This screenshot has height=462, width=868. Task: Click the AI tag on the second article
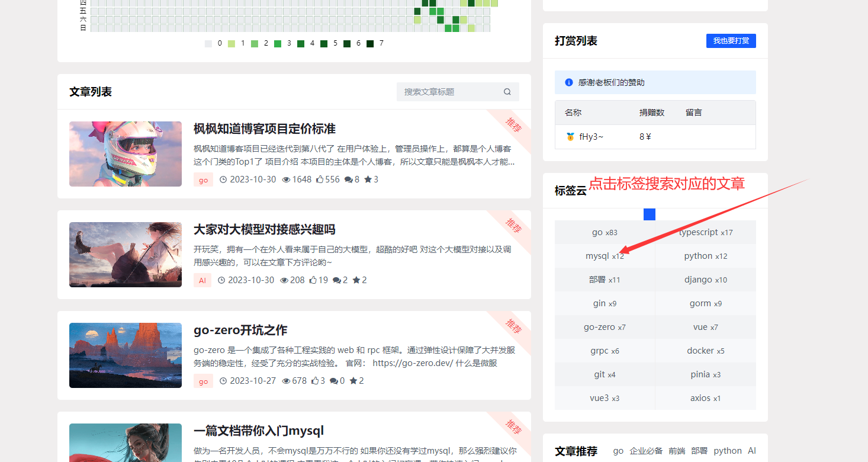202,280
